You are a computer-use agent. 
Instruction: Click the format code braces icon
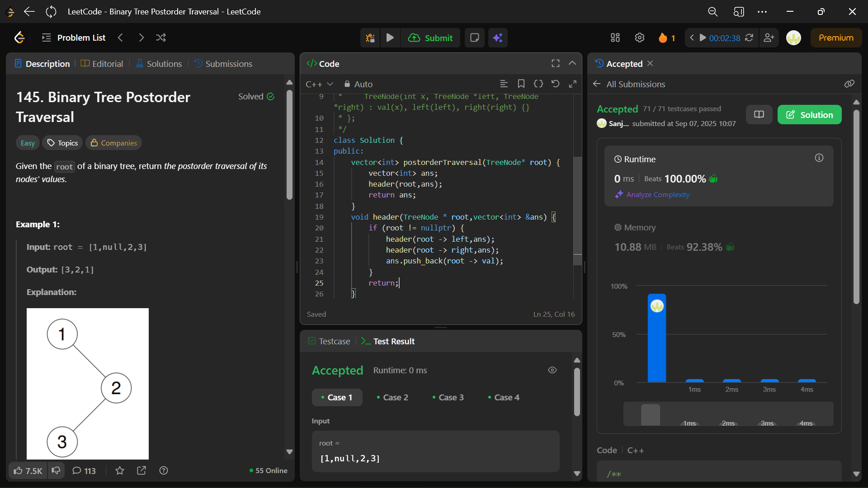(538, 84)
